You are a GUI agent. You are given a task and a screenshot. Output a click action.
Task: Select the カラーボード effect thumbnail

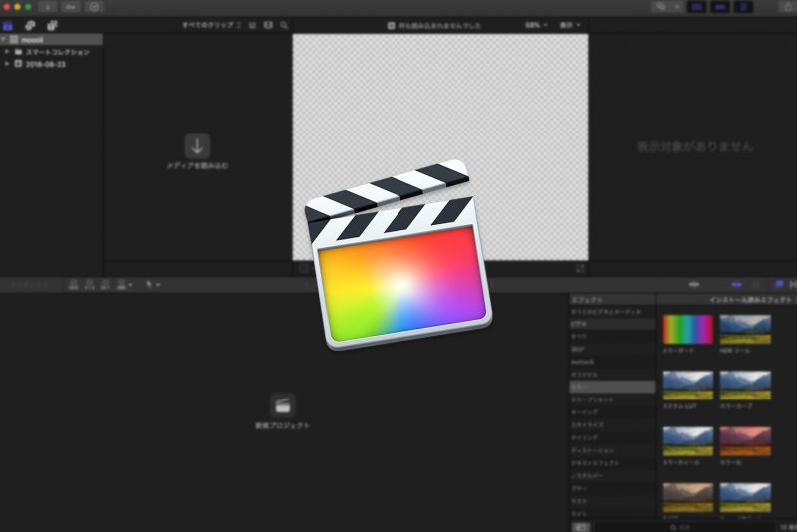point(687,329)
